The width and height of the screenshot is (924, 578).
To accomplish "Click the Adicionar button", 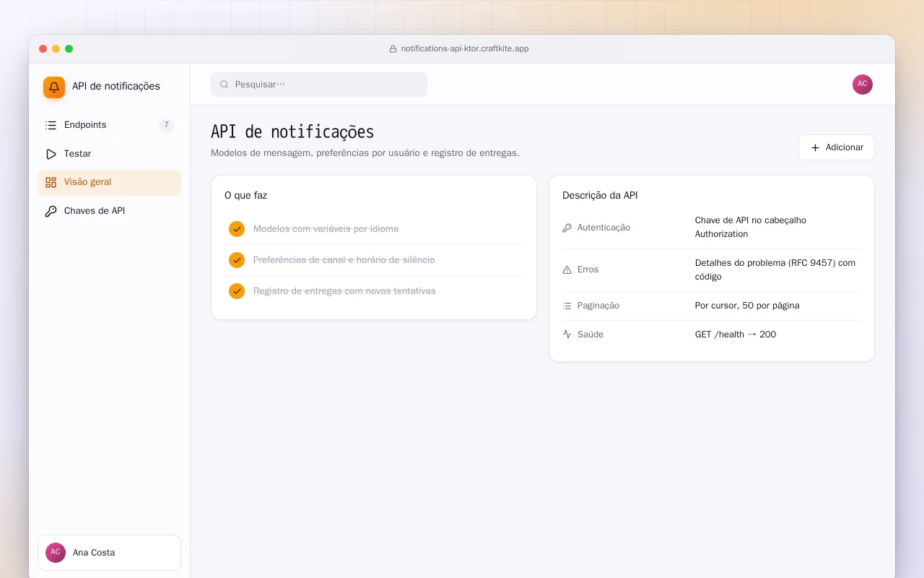I will click(x=836, y=147).
